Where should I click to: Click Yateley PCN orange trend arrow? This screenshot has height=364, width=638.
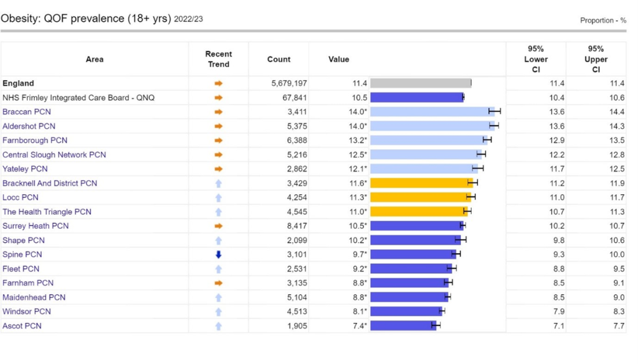point(219,169)
